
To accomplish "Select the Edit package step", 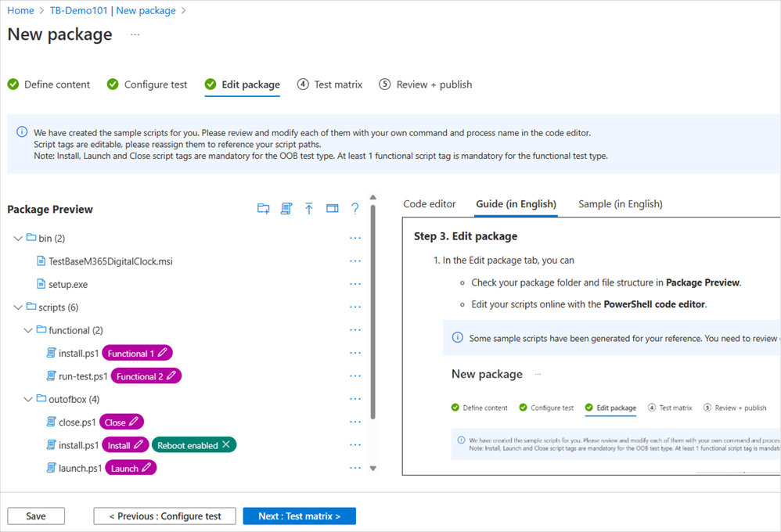I will coord(243,84).
